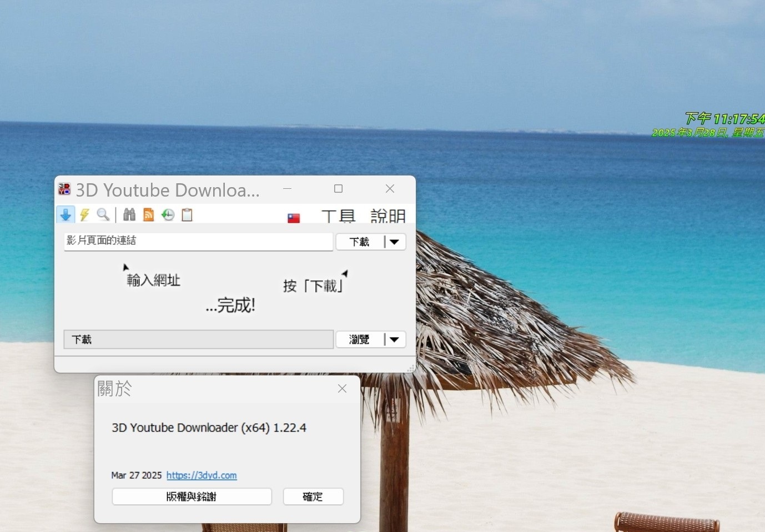This screenshot has height=532, width=765.
Task: Open the 工具 menu
Action: tap(338, 216)
